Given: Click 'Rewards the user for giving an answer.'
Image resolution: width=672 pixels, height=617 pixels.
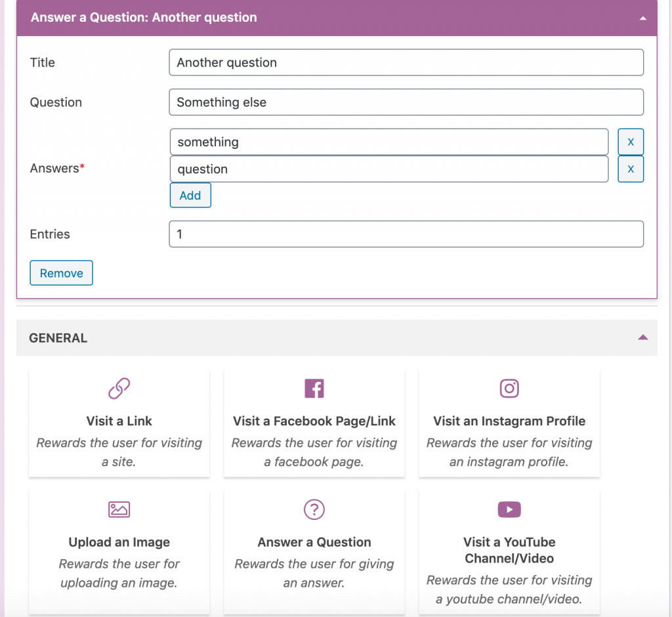Looking at the screenshot, I should point(314,573).
